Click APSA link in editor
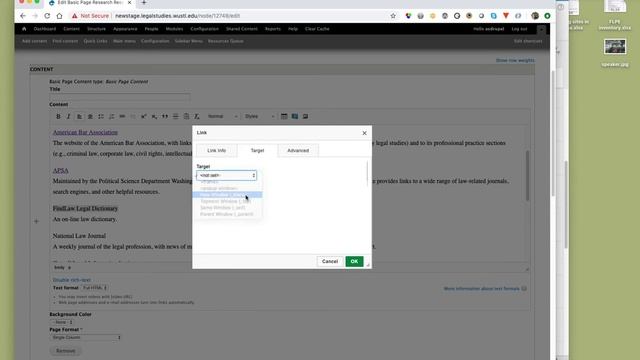Image resolution: width=640 pixels, height=360 pixels. [x=60, y=170]
